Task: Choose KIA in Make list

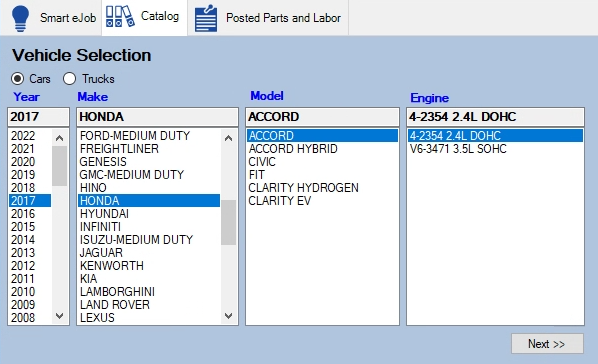Action: 149,279
